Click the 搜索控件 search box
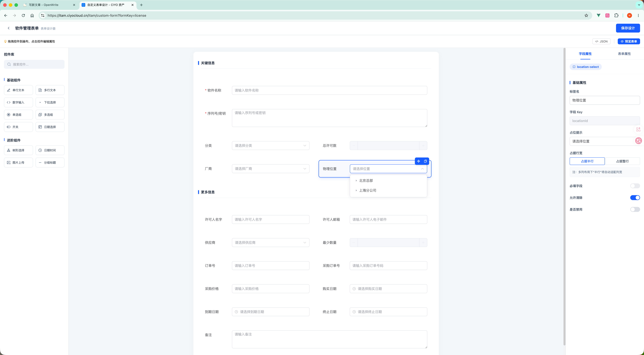Viewport: 644px width, 355px height. 34,64
